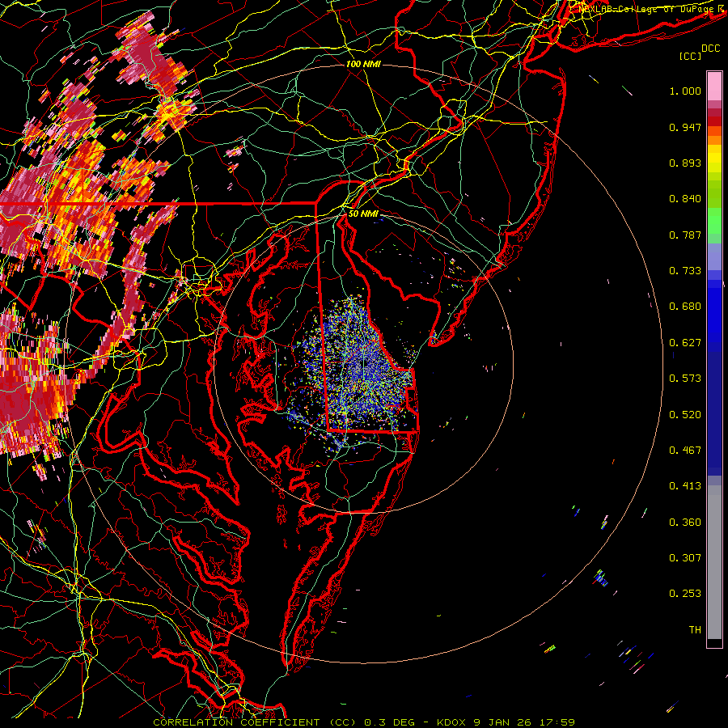The image size is (728, 728).
Task: Click the TH threshold label on the scale
Action: [695, 630]
